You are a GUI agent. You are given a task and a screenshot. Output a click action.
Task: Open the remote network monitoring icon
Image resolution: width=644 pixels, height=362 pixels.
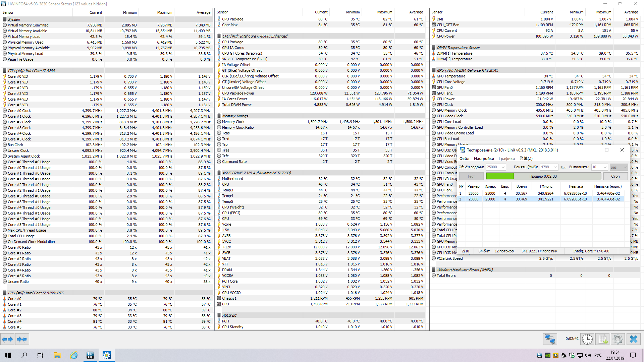550,339
